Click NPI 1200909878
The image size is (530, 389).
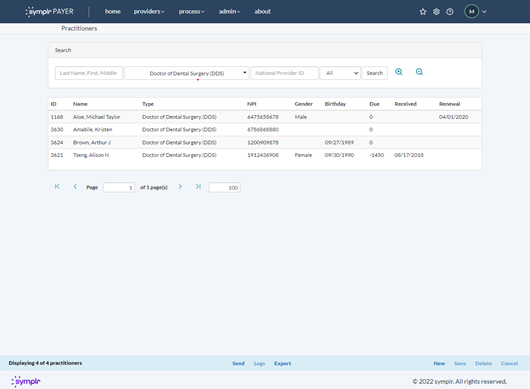[263, 142]
